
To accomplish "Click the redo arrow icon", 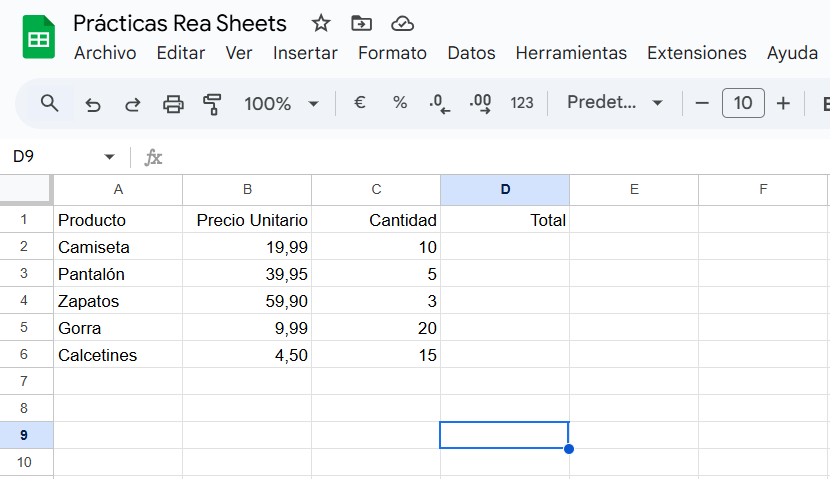I will [132, 103].
